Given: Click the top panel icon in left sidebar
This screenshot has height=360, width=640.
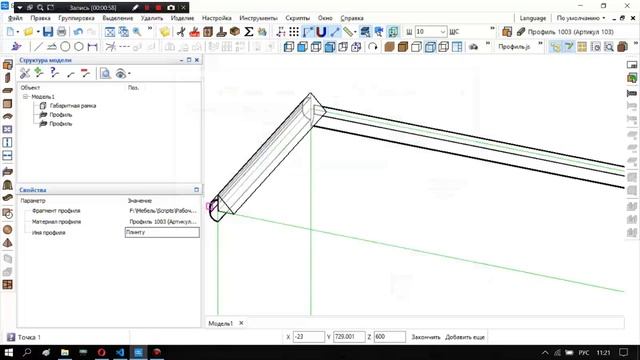Looking at the screenshot, I should coord(7,64).
